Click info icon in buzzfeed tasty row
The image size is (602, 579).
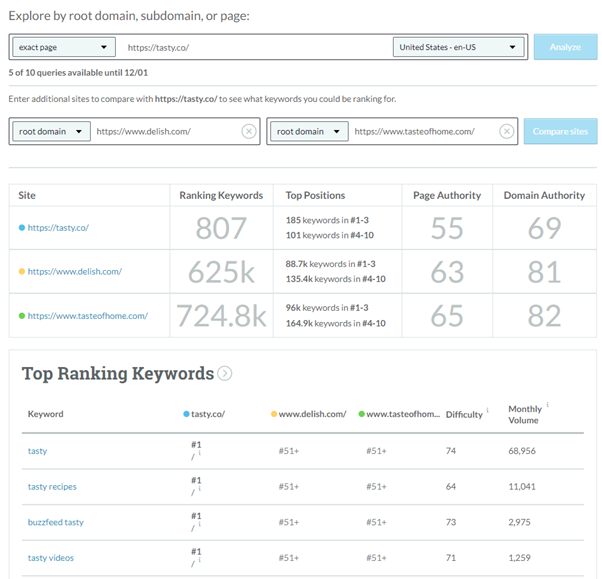coord(200,524)
